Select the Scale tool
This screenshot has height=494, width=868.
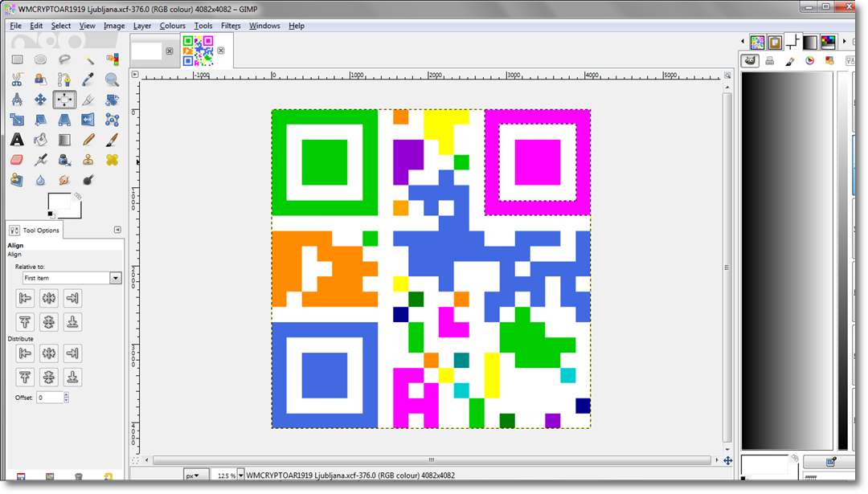click(x=17, y=120)
